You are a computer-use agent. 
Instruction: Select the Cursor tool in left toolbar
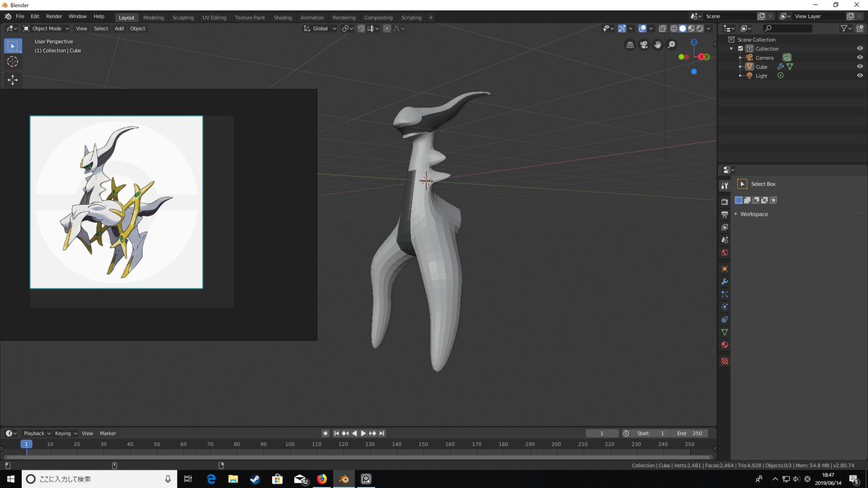(12, 62)
